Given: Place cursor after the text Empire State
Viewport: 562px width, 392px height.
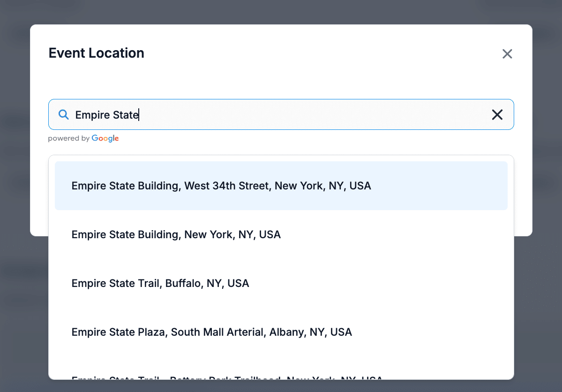Looking at the screenshot, I should coord(139,114).
